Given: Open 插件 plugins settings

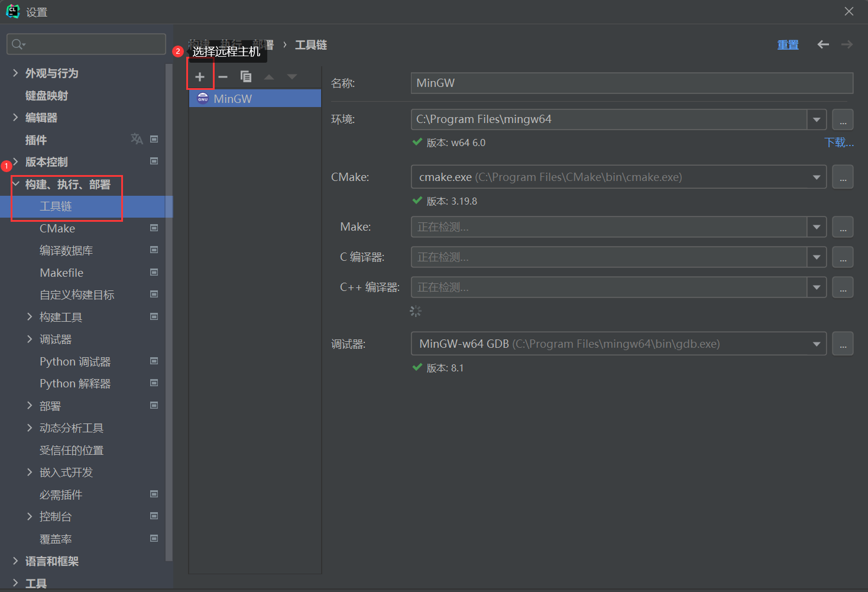Looking at the screenshot, I should tap(36, 140).
